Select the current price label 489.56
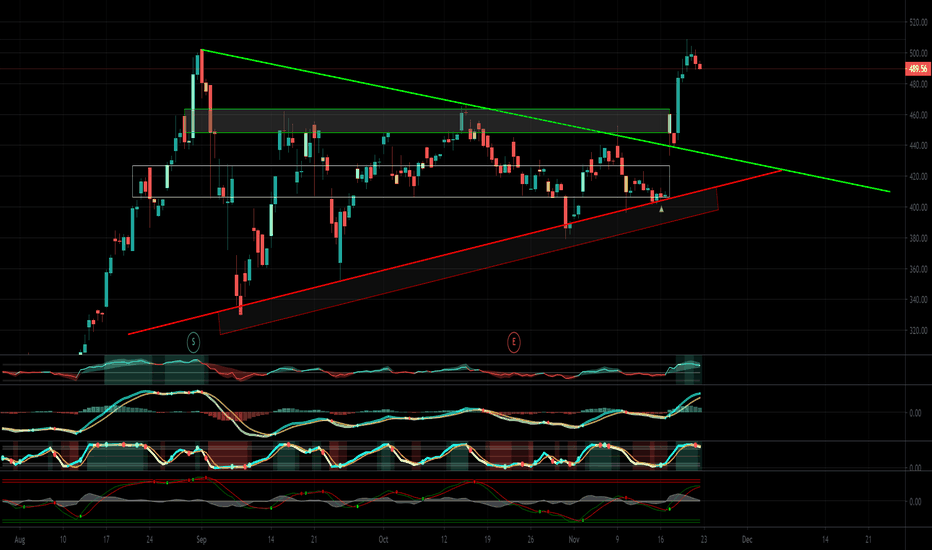This screenshot has height=550, width=932. (917, 69)
